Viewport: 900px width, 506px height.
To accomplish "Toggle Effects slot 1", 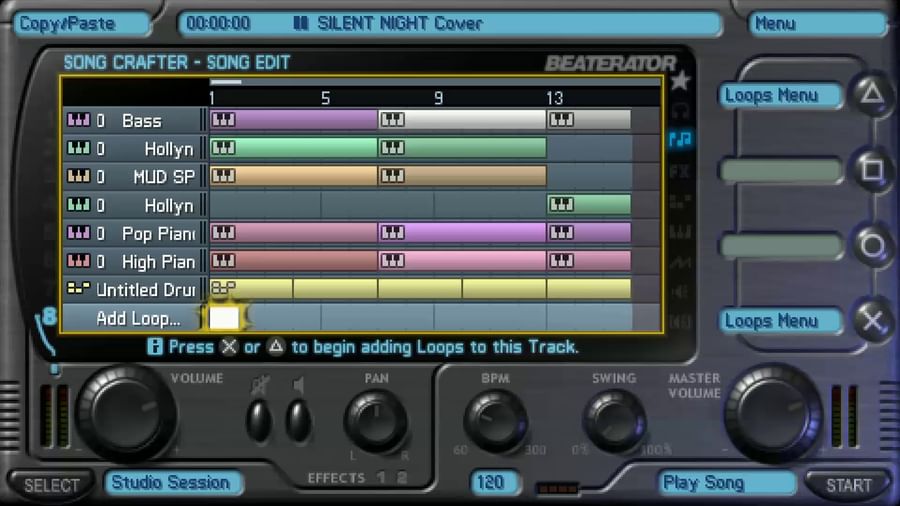I will point(382,477).
